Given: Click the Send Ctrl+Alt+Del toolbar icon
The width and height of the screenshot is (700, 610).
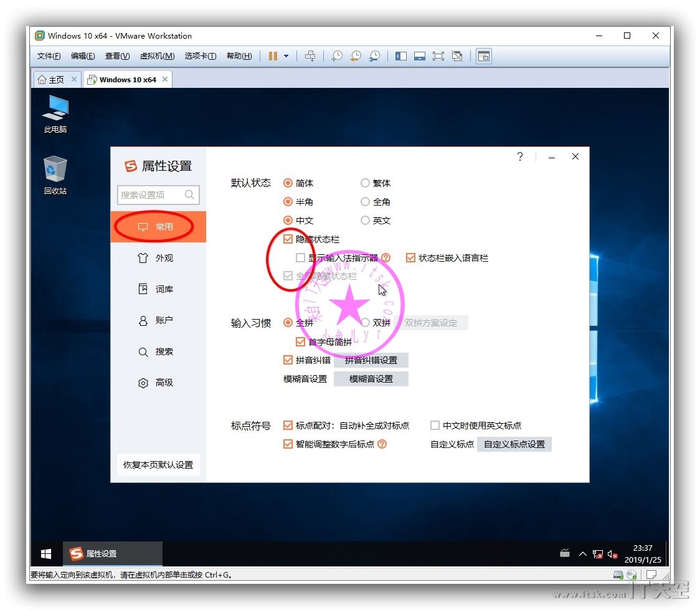Looking at the screenshot, I should [310, 56].
